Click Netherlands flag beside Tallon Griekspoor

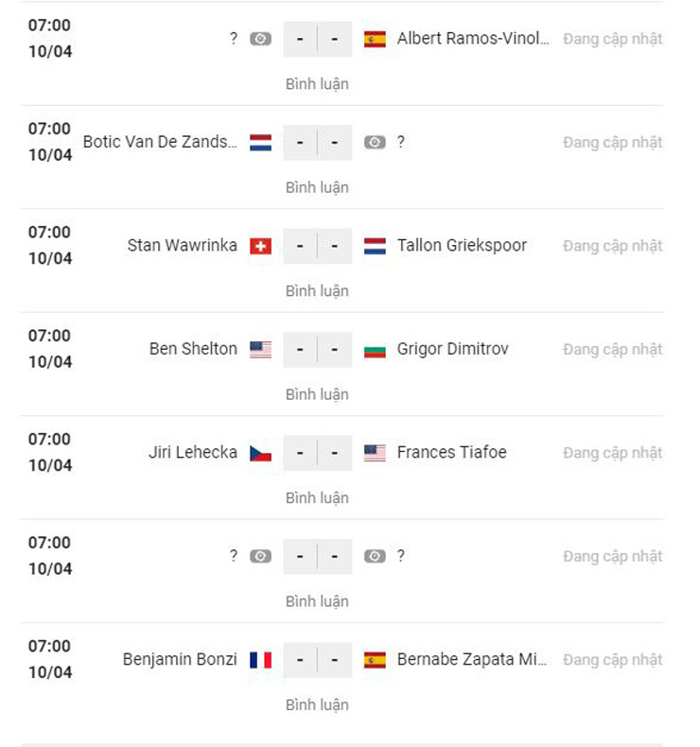click(x=375, y=246)
